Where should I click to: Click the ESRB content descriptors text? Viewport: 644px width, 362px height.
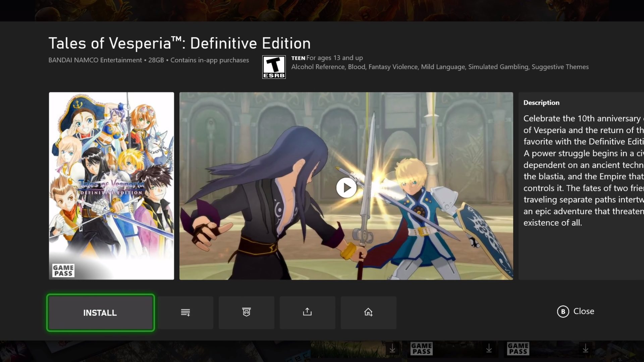[439, 67]
